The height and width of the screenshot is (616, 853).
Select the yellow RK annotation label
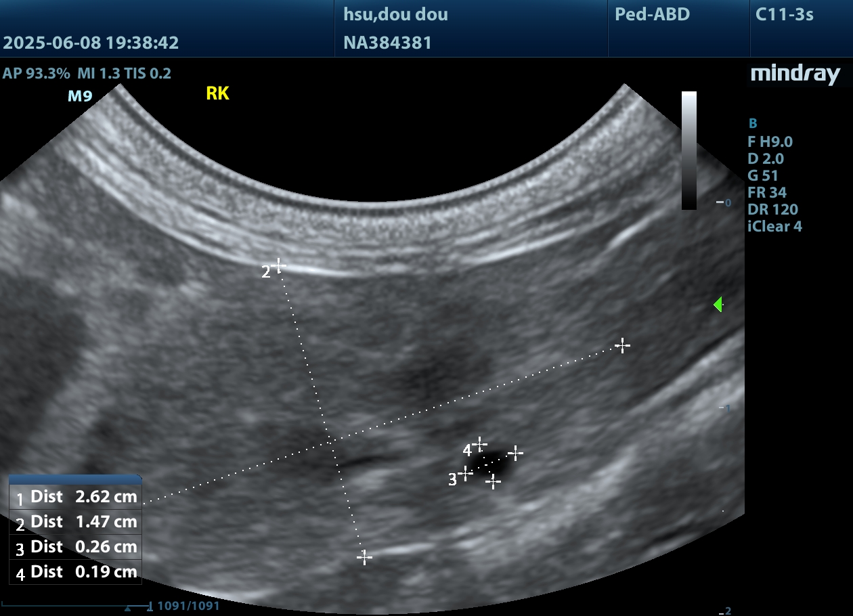[217, 94]
